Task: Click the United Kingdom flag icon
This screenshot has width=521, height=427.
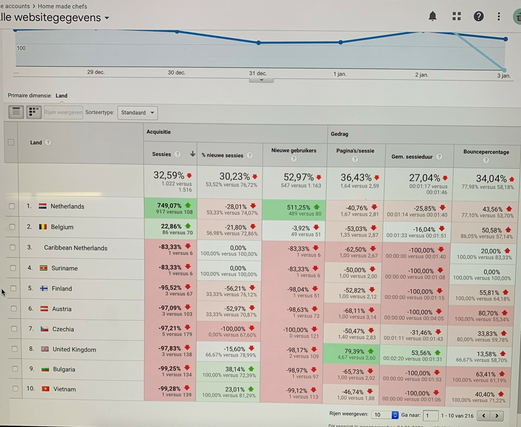Action: click(45, 349)
